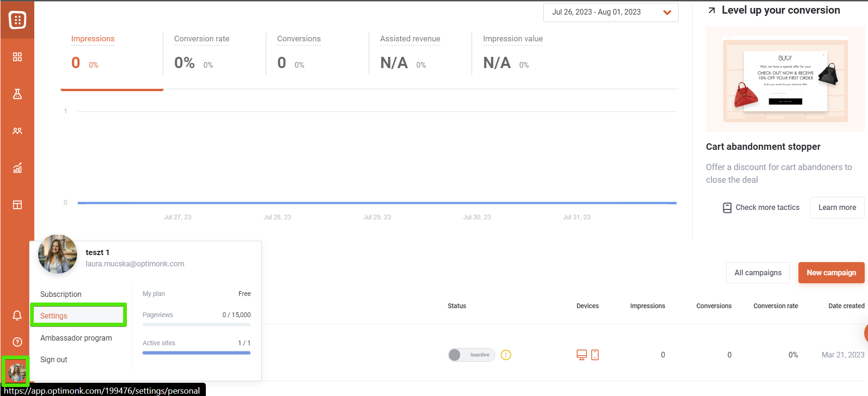Image resolution: width=868 pixels, height=396 pixels.
Task: Click the arrow icon beside Level up heading
Action: coord(712,10)
